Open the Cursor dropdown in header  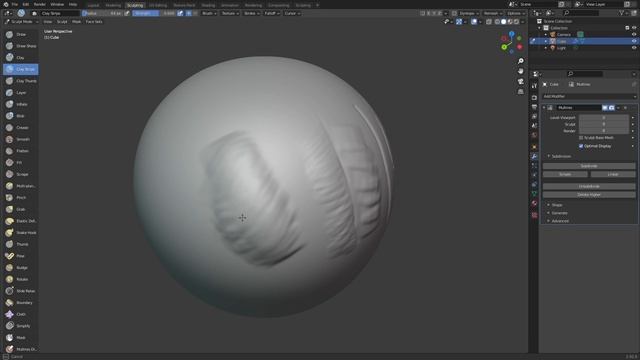292,13
